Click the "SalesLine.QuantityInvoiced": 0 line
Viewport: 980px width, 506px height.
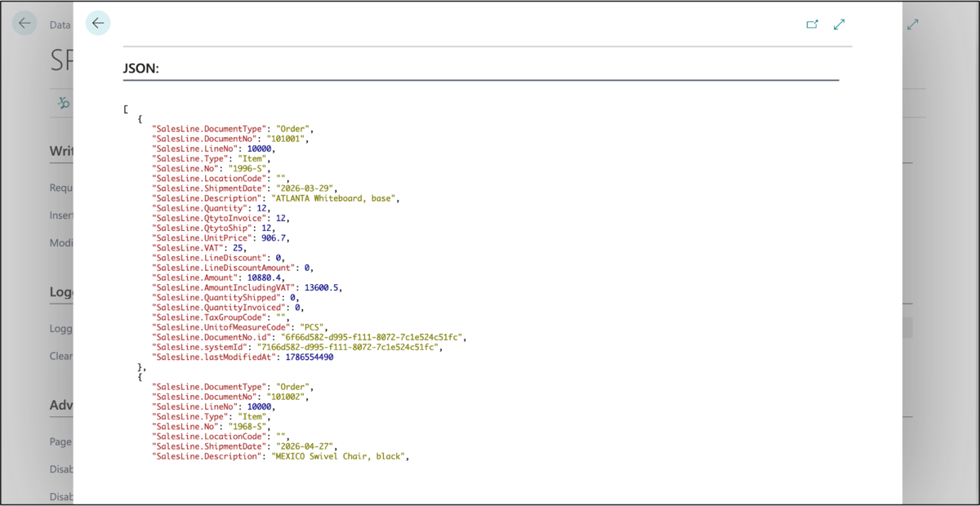pos(228,308)
